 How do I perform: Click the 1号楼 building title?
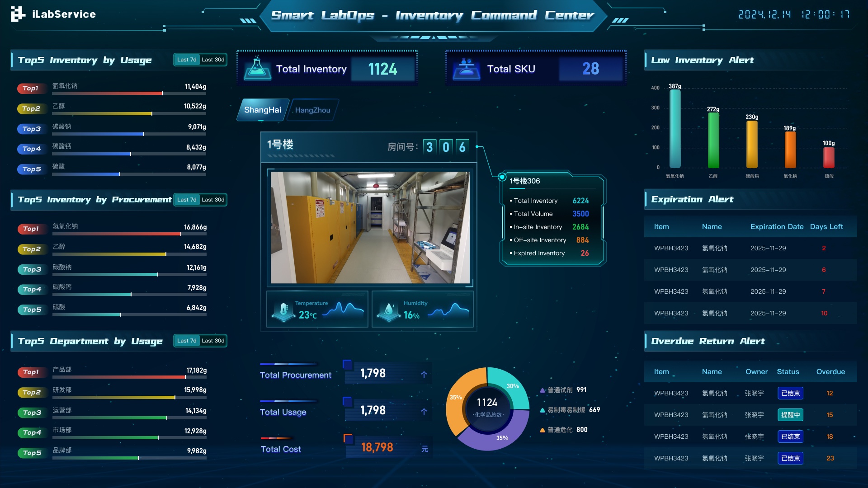[x=280, y=144]
